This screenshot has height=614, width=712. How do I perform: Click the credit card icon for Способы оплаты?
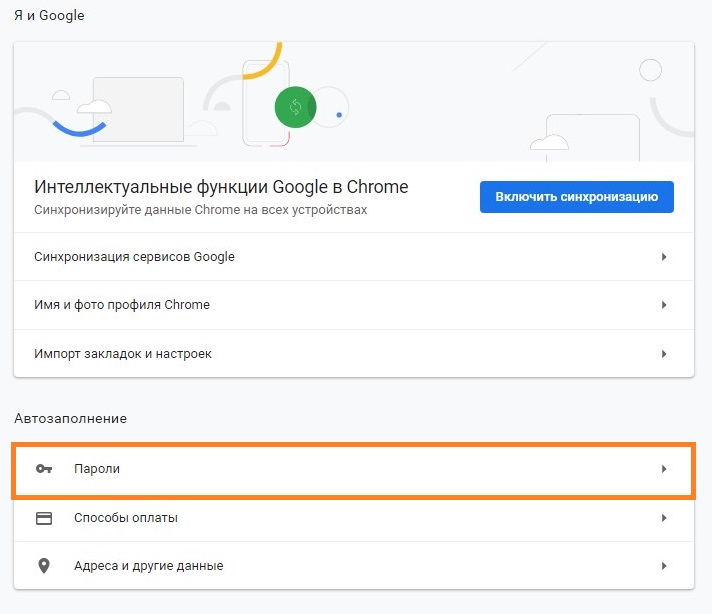click(43, 518)
